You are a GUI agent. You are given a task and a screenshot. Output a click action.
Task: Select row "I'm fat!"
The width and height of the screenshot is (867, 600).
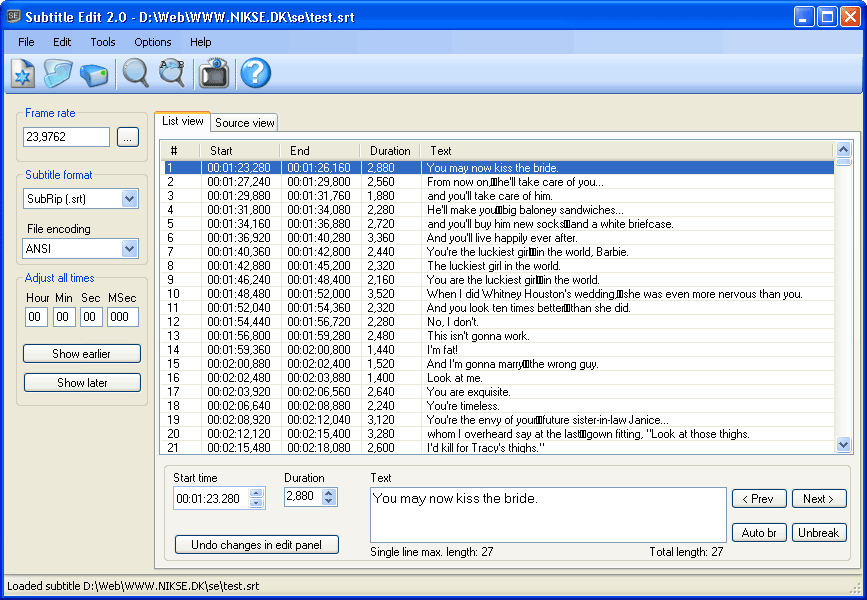499,349
